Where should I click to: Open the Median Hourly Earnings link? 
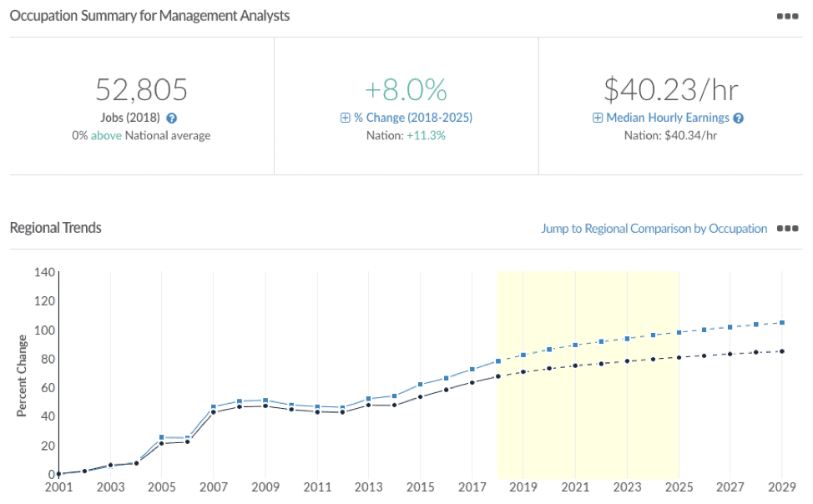[x=667, y=118]
